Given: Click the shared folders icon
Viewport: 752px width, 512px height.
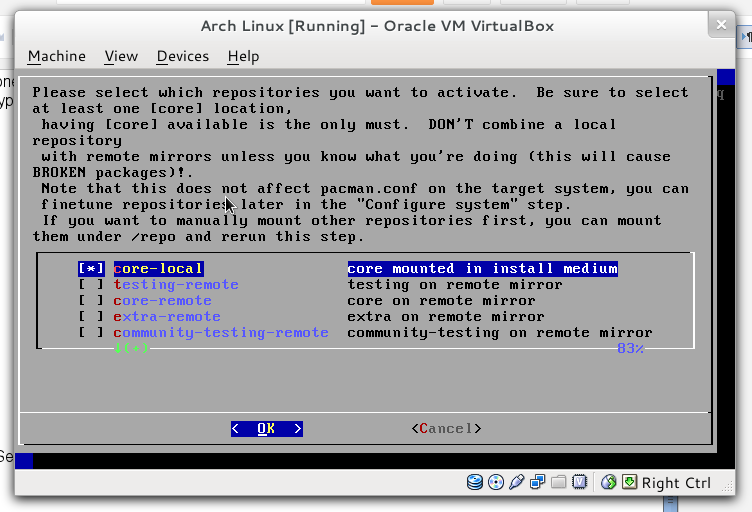Looking at the screenshot, I should pyautogui.click(x=558, y=482).
